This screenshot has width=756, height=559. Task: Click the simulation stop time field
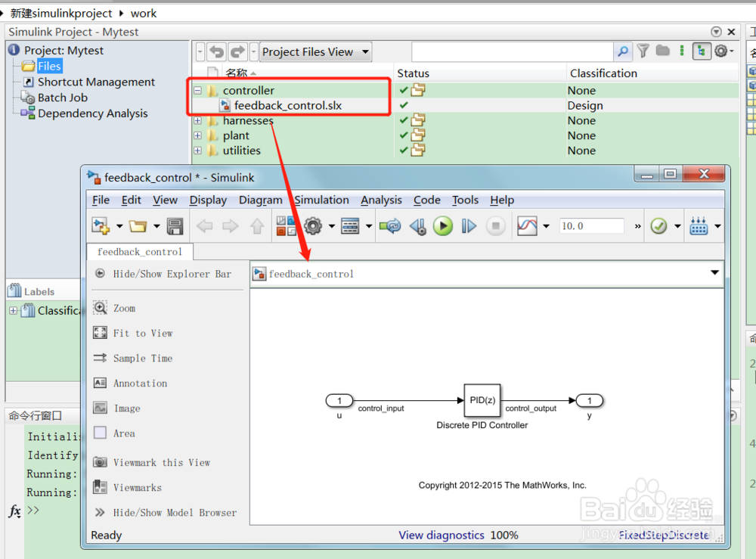click(591, 225)
